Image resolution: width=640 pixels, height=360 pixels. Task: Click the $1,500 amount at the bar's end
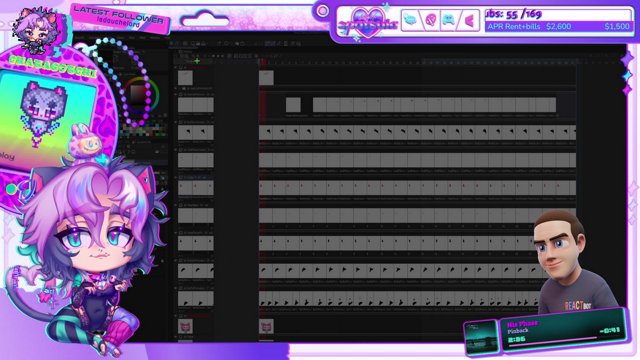[x=617, y=27]
